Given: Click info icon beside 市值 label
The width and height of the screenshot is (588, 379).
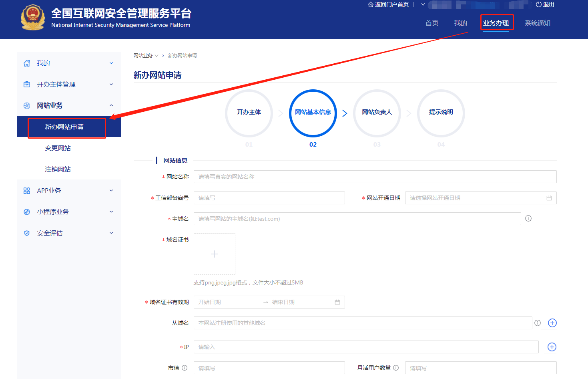Looking at the screenshot, I should coord(185,368).
